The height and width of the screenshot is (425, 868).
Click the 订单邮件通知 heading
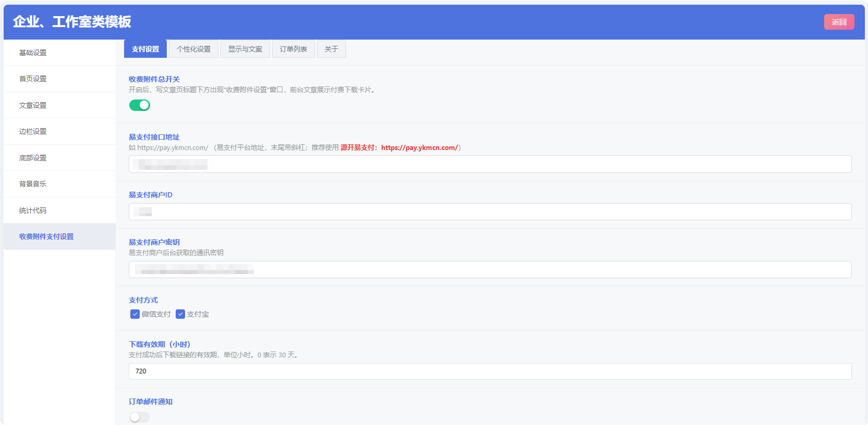pos(151,402)
